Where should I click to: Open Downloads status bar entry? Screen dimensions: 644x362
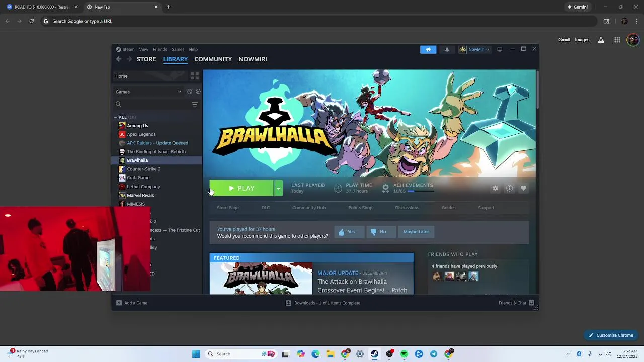coord(323,303)
